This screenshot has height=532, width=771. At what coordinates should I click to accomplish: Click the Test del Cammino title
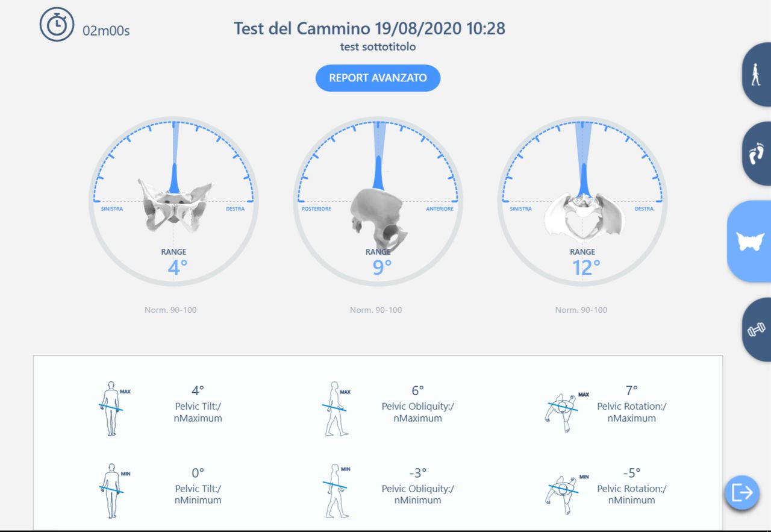pos(369,28)
